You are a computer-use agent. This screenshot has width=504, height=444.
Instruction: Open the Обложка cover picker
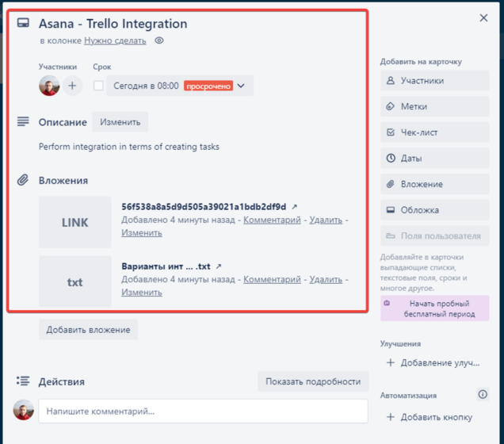coord(433,210)
